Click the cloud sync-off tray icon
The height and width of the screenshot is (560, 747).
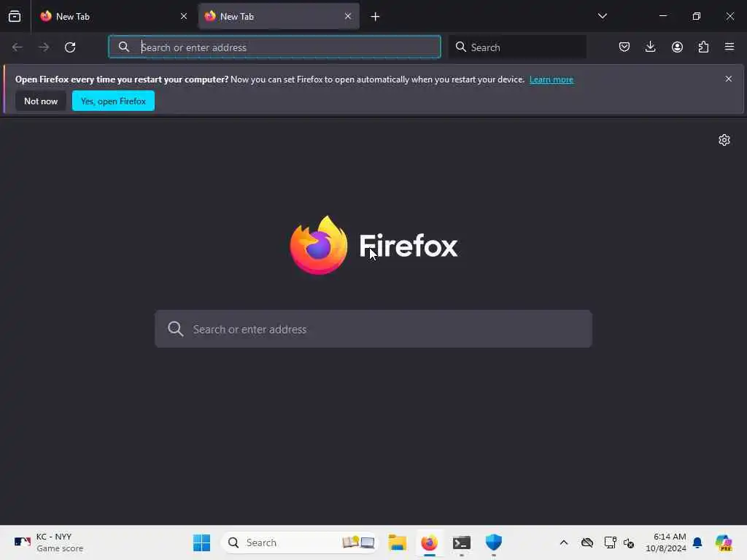tap(587, 542)
